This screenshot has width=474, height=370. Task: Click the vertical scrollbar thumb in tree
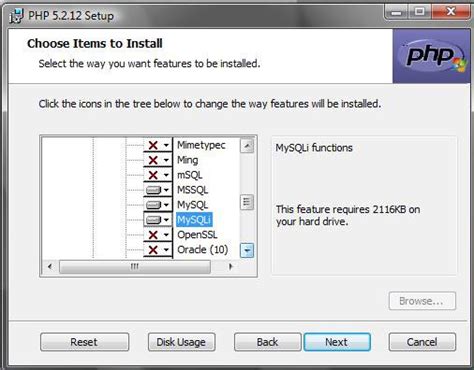tap(247, 202)
